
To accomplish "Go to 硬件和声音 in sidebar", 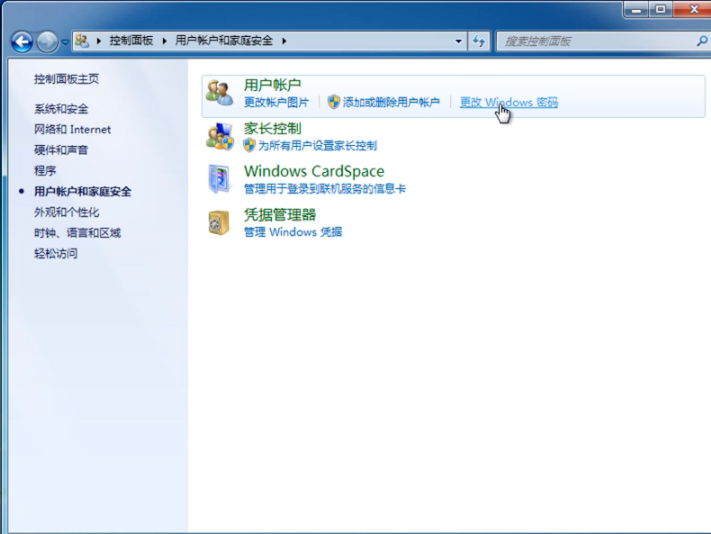I will 61,150.
